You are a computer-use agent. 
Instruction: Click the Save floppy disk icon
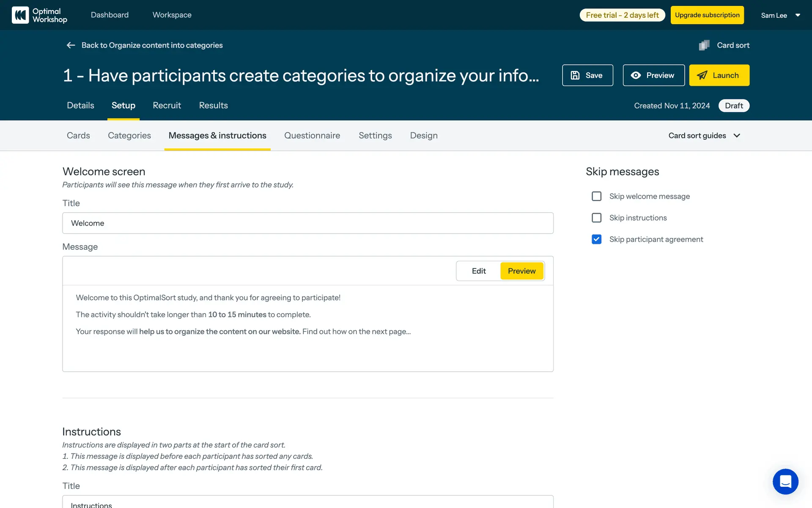[575, 75]
